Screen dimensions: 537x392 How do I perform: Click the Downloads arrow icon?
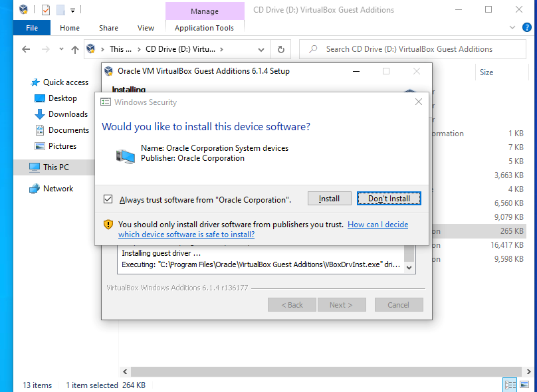(40, 114)
